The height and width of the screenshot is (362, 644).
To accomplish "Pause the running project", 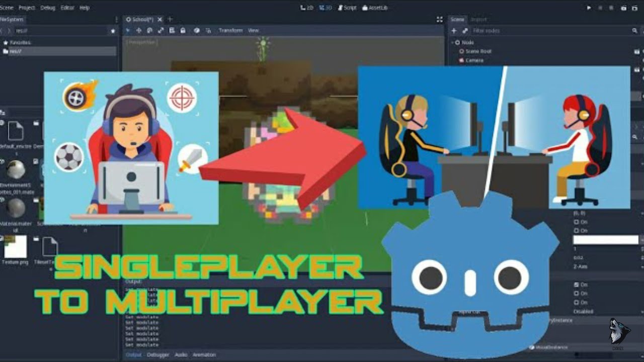I will [x=600, y=8].
